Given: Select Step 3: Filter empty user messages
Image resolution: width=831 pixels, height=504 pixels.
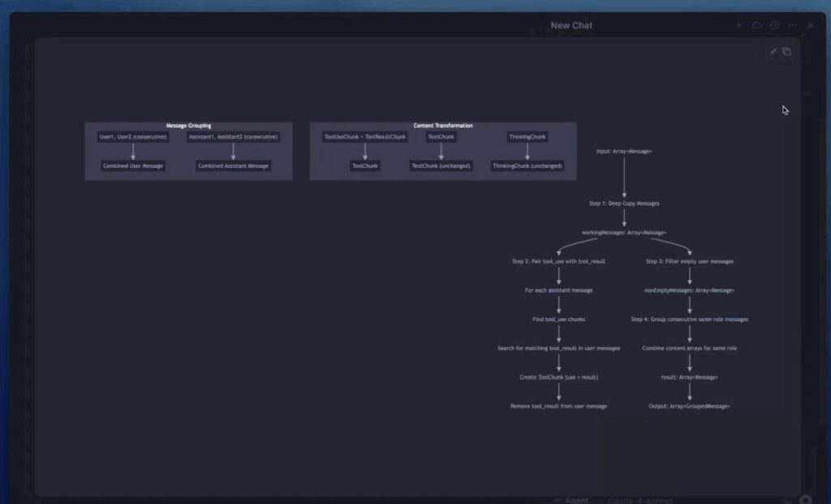Looking at the screenshot, I should tap(690, 261).
